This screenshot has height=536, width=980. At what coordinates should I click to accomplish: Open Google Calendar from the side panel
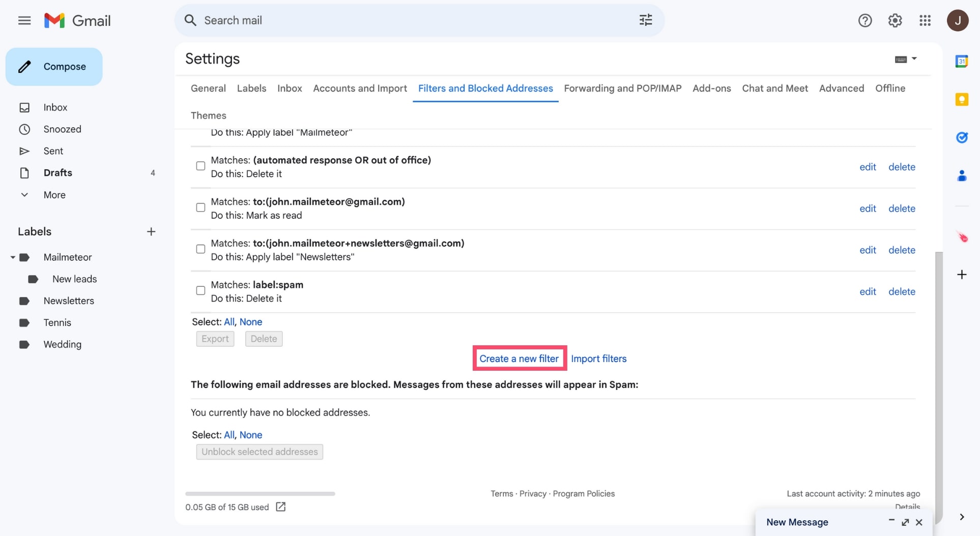coord(962,61)
